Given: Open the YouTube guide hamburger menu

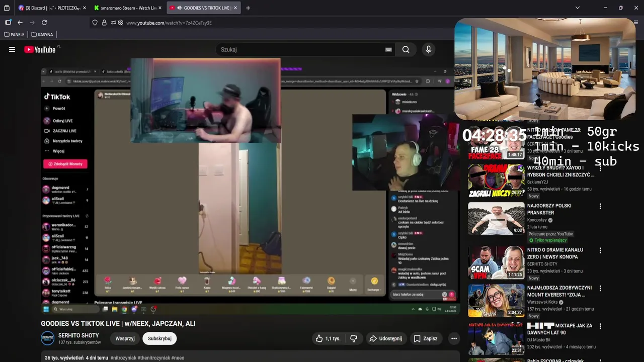Looking at the screenshot, I should point(12,49).
